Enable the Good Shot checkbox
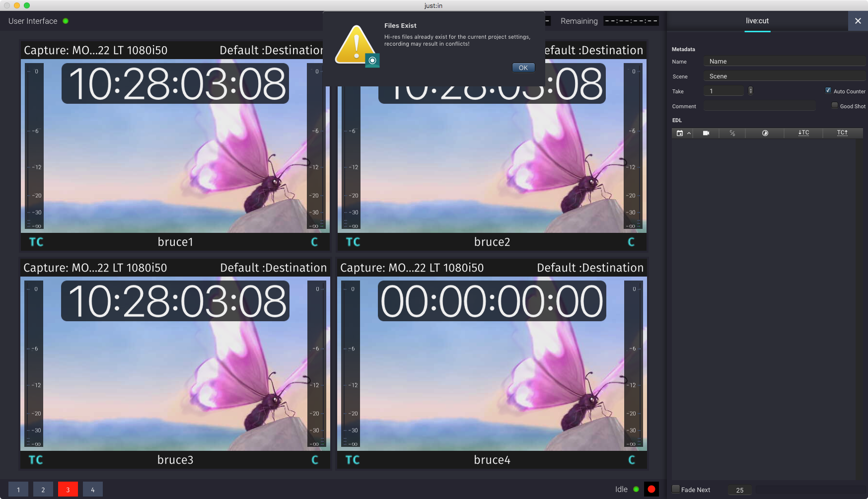This screenshot has height=499, width=868. pyautogui.click(x=835, y=105)
